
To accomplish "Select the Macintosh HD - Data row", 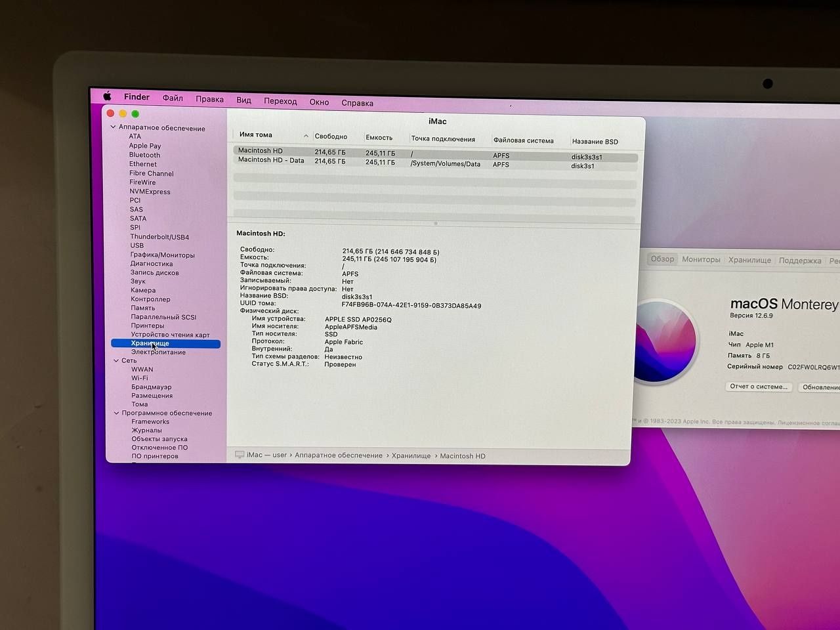I will coord(436,163).
